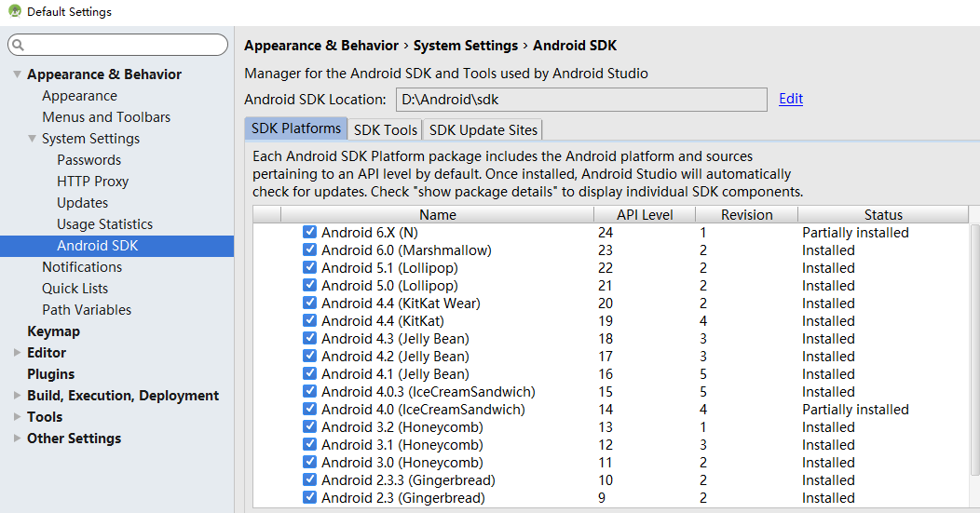Open Quick Lists settings
This screenshot has width=980, height=513.
[75, 288]
